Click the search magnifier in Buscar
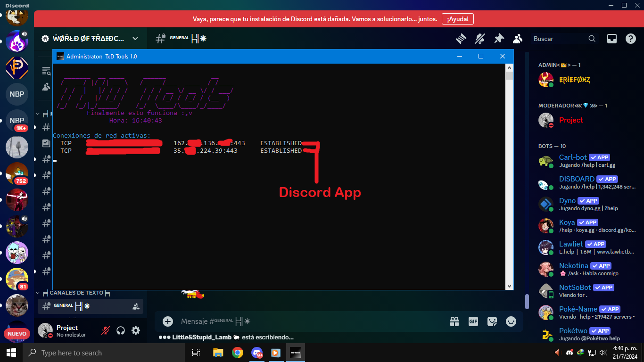 [592, 39]
